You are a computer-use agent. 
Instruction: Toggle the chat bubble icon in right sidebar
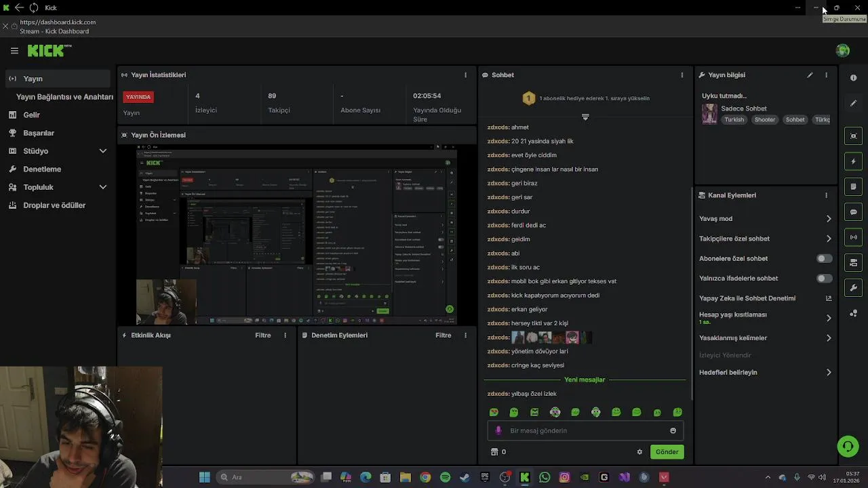point(854,212)
